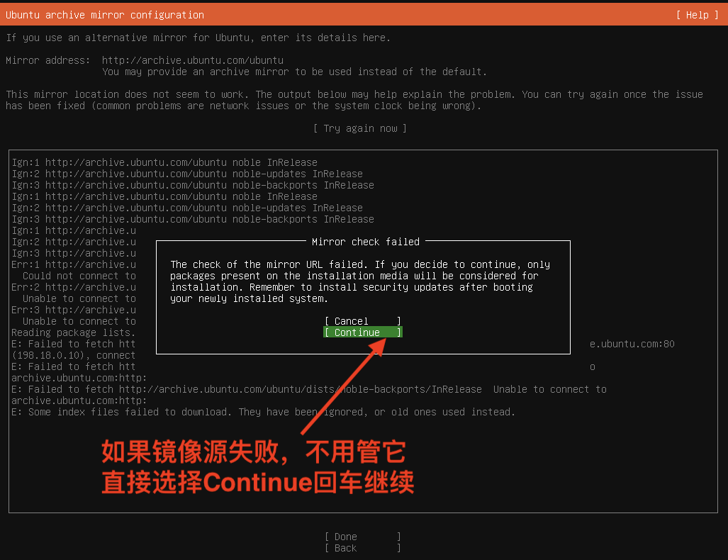Click the 'e.ubuntu.com:80' text at right

click(x=632, y=344)
